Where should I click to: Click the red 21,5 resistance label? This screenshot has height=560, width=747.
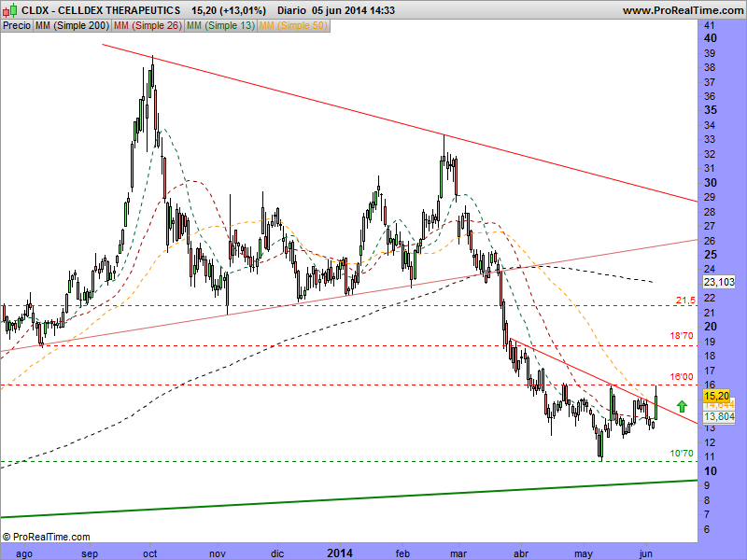tap(685, 300)
